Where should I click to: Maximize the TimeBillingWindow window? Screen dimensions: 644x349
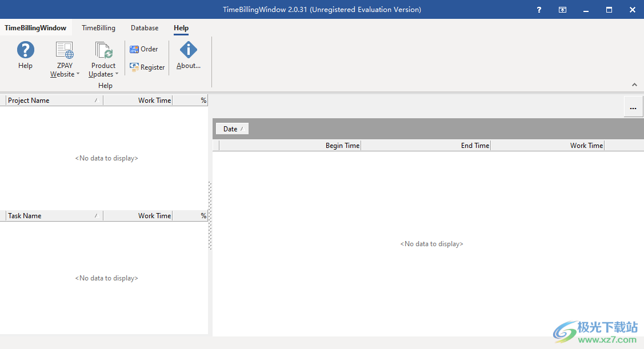(609, 10)
